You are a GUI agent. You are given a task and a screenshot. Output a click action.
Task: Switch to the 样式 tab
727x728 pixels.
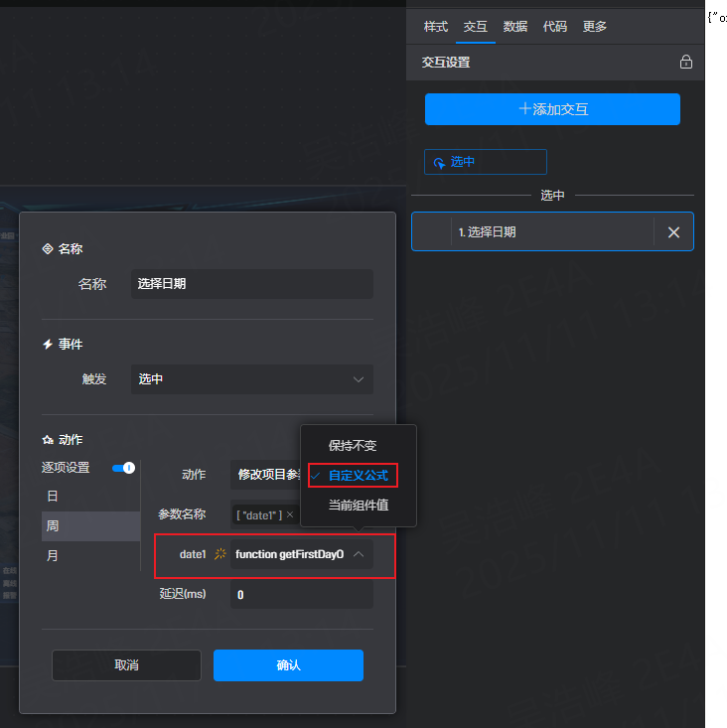436,27
